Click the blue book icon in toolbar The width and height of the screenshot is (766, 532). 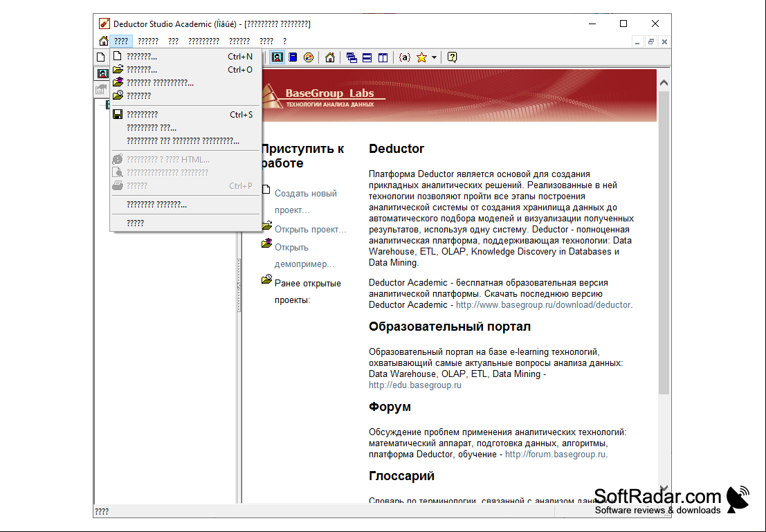pos(293,57)
